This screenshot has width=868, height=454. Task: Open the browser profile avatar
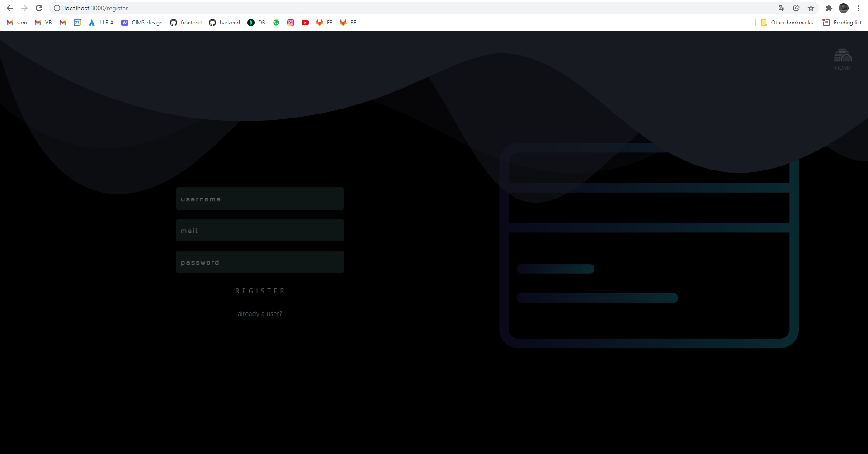(844, 8)
